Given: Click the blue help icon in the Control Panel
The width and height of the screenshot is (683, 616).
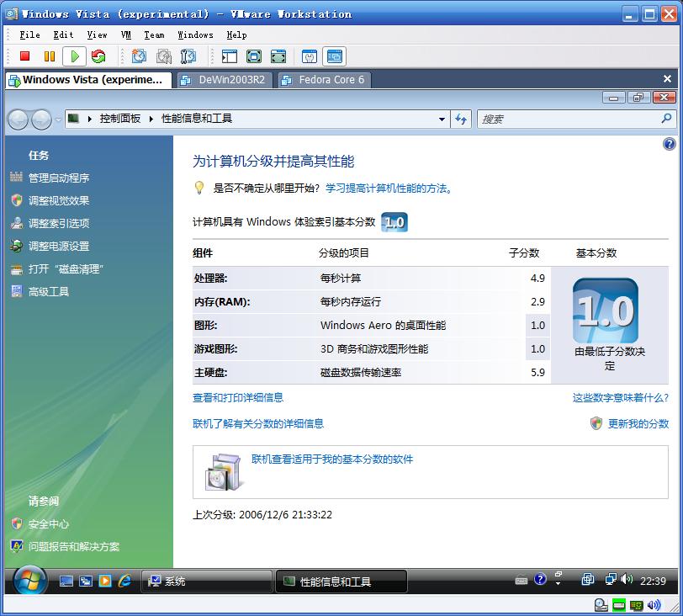Looking at the screenshot, I should [x=669, y=144].
